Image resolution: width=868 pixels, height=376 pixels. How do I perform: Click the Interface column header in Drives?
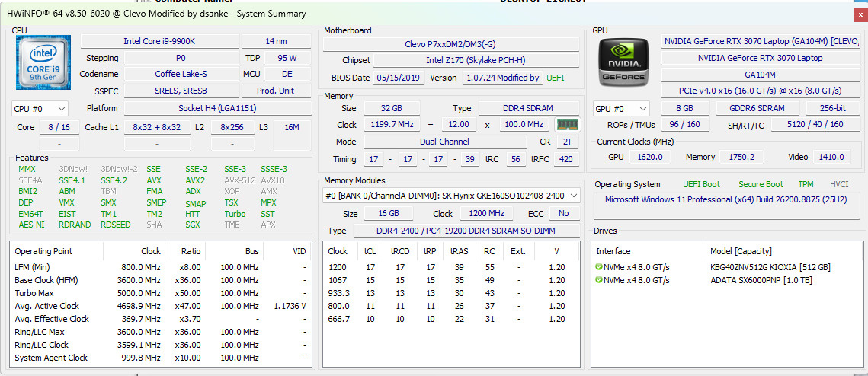613,251
